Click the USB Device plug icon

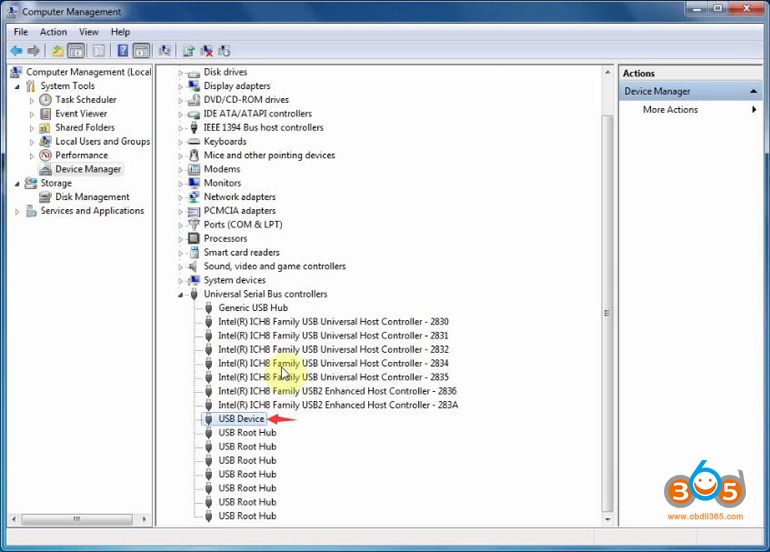point(209,419)
